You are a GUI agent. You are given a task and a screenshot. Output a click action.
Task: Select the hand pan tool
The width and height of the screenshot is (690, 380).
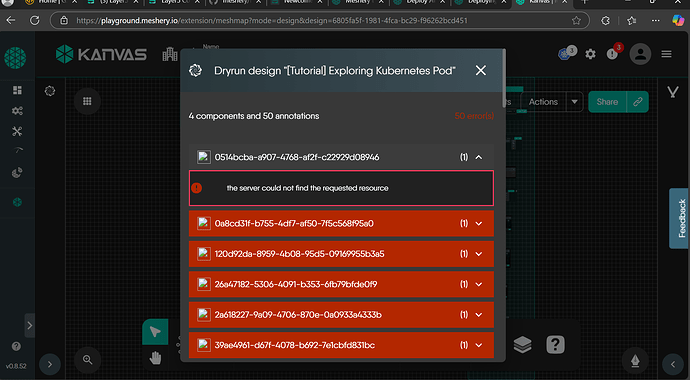(x=155, y=358)
